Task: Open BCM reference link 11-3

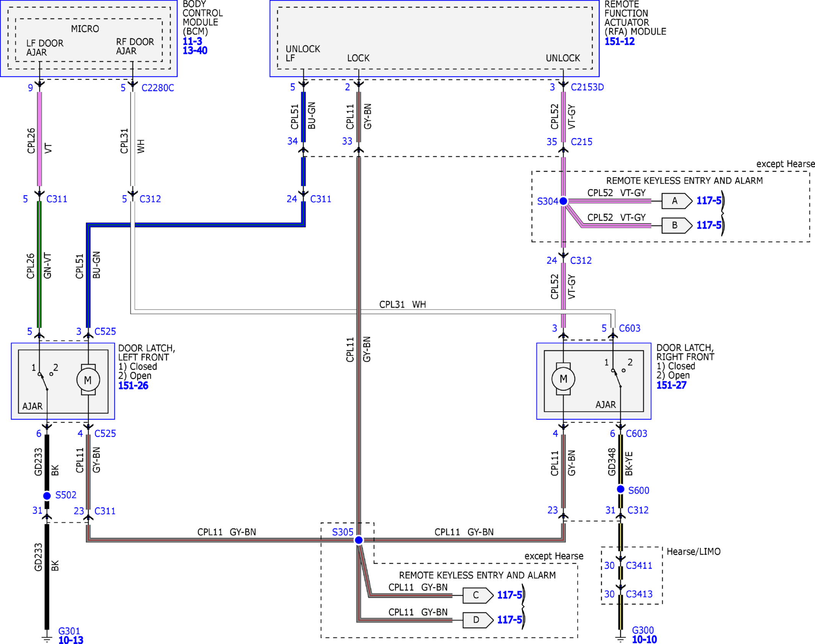Action: point(192,41)
